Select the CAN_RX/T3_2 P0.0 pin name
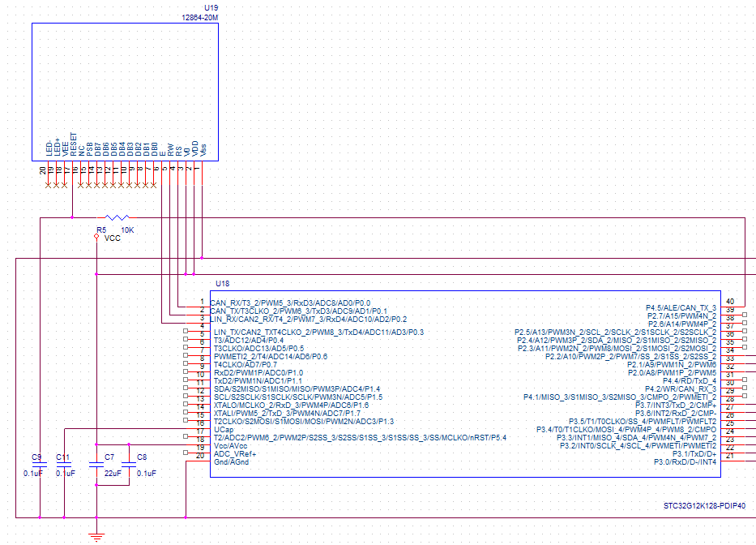This screenshot has height=545, width=756. click(290, 303)
